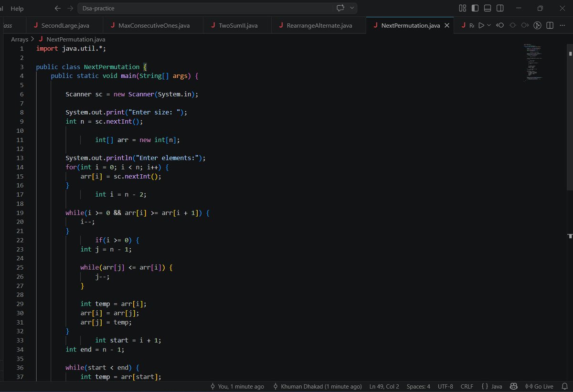Go back using the left arrow

pos(58,8)
